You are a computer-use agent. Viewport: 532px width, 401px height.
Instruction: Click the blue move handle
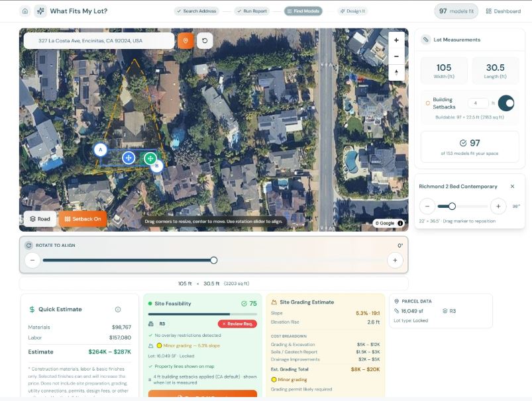[129, 157]
